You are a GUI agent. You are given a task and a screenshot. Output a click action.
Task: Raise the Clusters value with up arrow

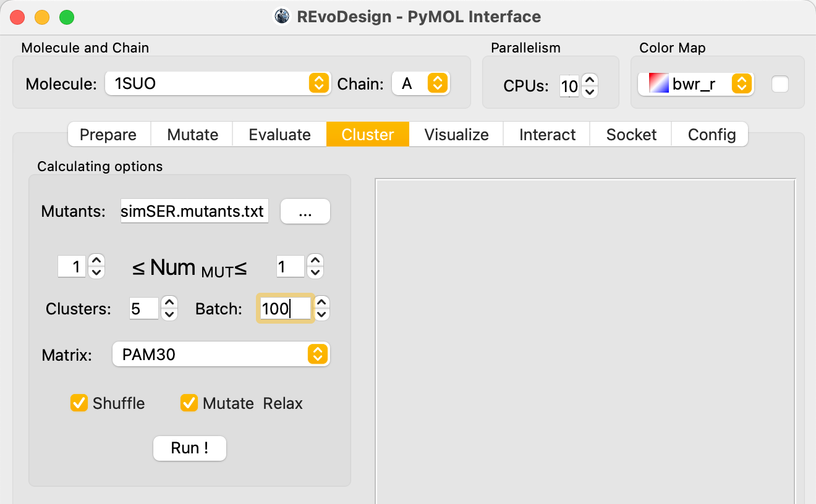pyautogui.click(x=170, y=302)
